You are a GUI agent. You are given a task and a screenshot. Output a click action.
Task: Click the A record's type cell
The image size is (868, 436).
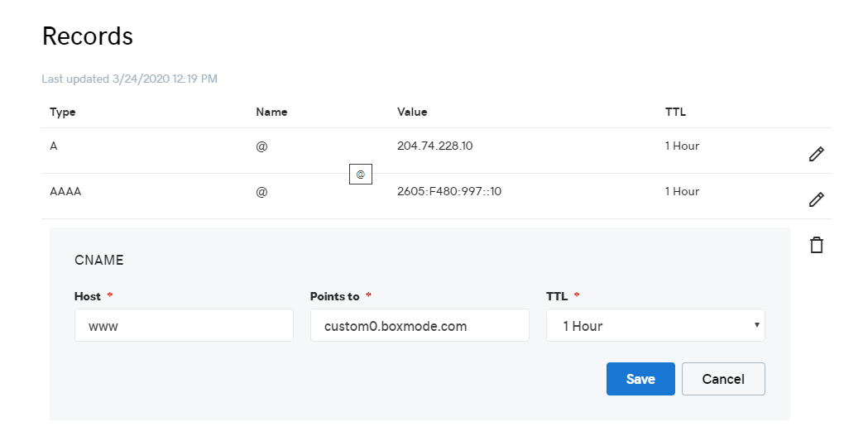point(54,146)
